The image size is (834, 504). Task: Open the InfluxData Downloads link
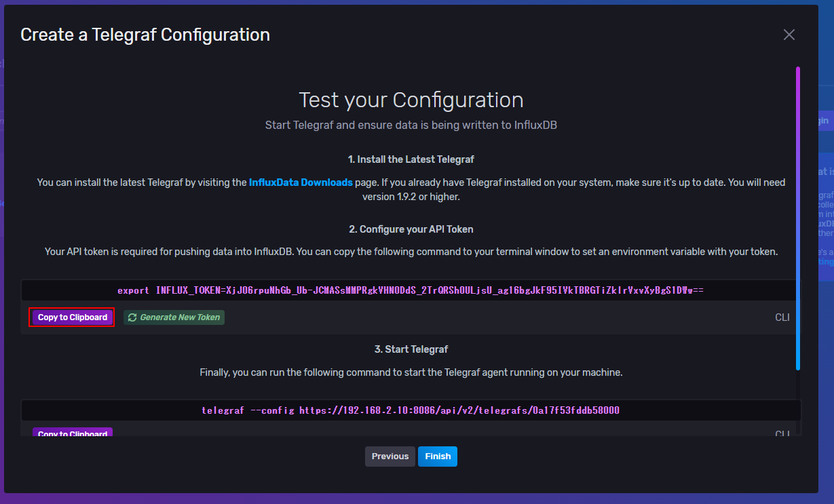[301, 182]
